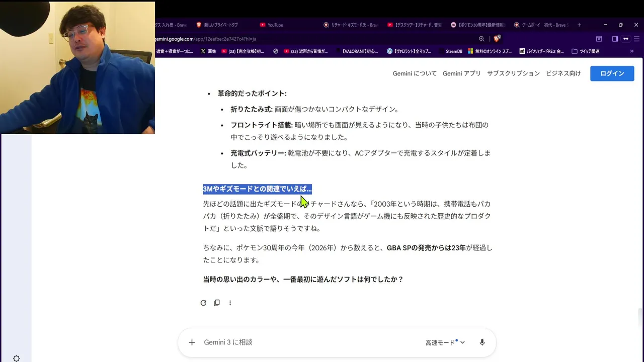Open the ツイッチ関連 bookmarks folder
The width and height of the screenshot is (644, 362).
pos(586,51)
